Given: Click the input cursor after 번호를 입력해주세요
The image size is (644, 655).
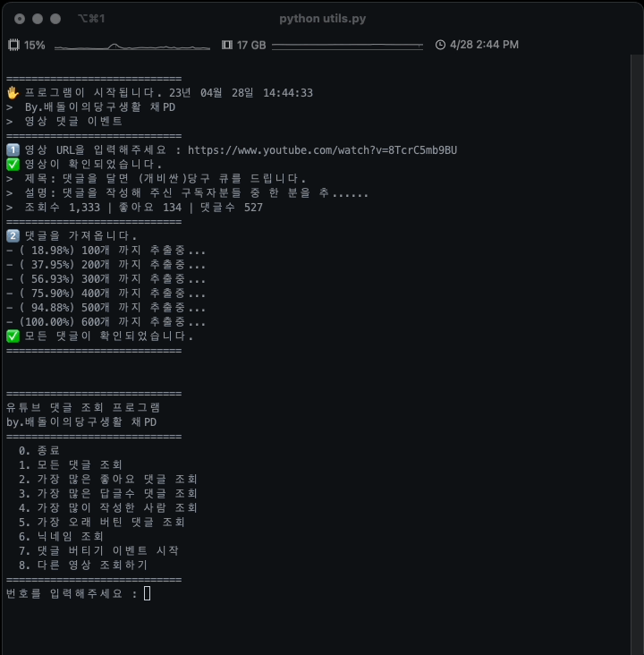Looking at the screenshot, I should click(147, 593).
